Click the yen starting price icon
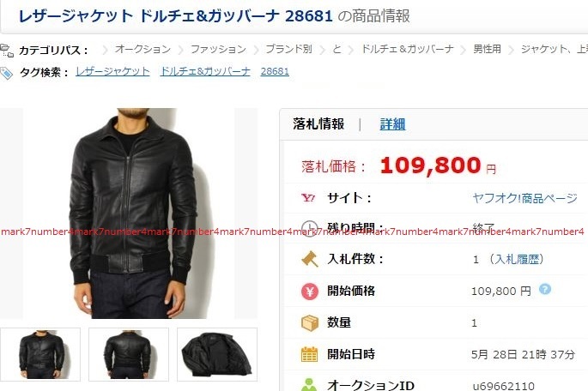588x391 pixels. pyautogui.click(x=310, y=291)
